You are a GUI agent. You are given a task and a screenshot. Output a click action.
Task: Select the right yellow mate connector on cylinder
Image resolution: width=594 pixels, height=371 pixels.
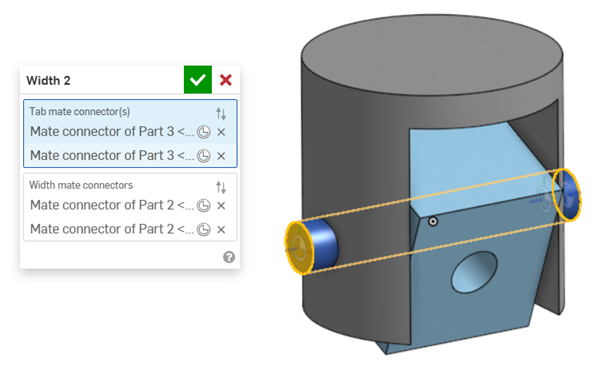coord(566,194)
